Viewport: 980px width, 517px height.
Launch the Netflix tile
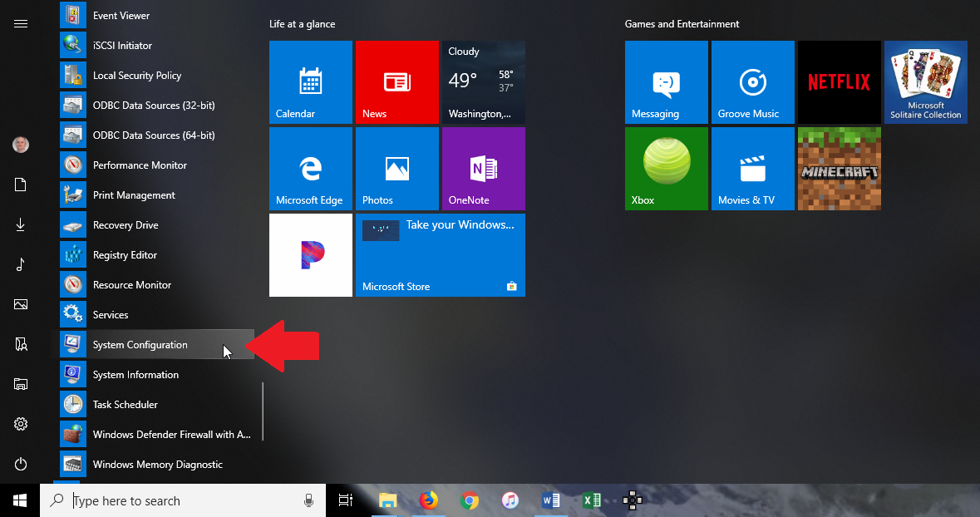click(x=840, y=82)
